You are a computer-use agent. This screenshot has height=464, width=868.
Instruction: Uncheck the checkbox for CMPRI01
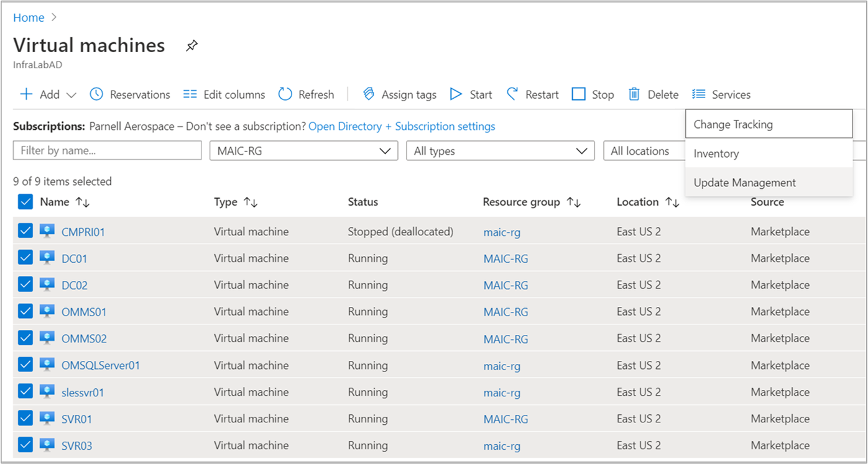pos(25,231)
